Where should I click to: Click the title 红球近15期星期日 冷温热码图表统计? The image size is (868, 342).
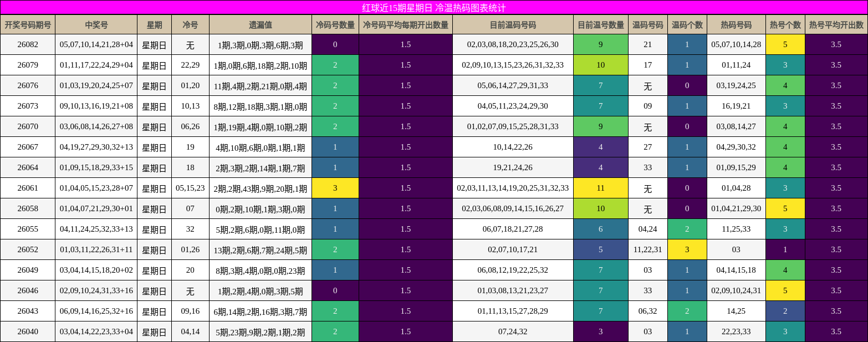pyautogui.click(x=434, y=8)
